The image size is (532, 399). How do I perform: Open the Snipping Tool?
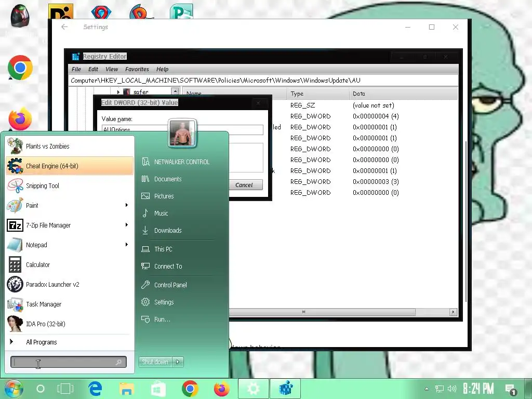70,185
